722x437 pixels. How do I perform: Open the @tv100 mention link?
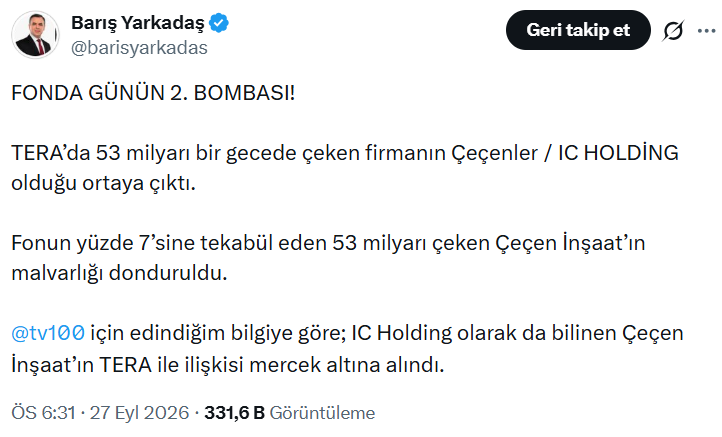48,332
